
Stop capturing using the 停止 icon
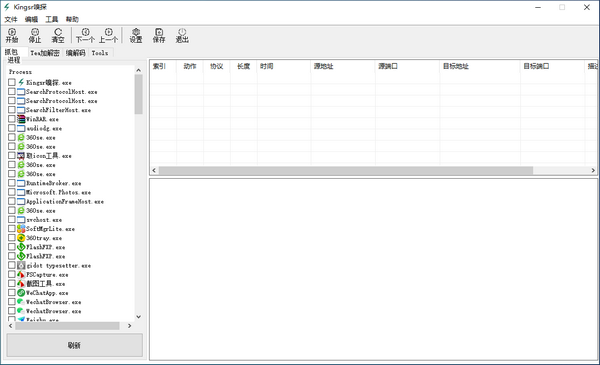point(35,36)
